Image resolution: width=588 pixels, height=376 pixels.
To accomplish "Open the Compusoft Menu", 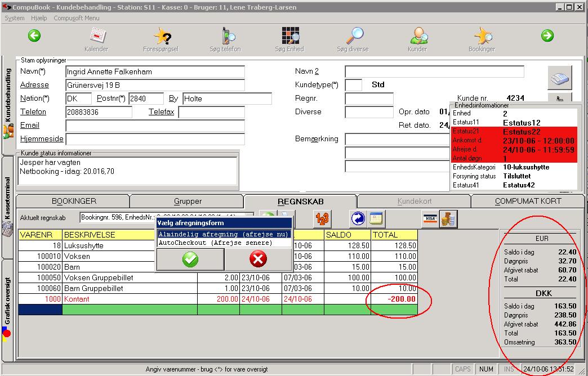I will [x=77, y=18].
